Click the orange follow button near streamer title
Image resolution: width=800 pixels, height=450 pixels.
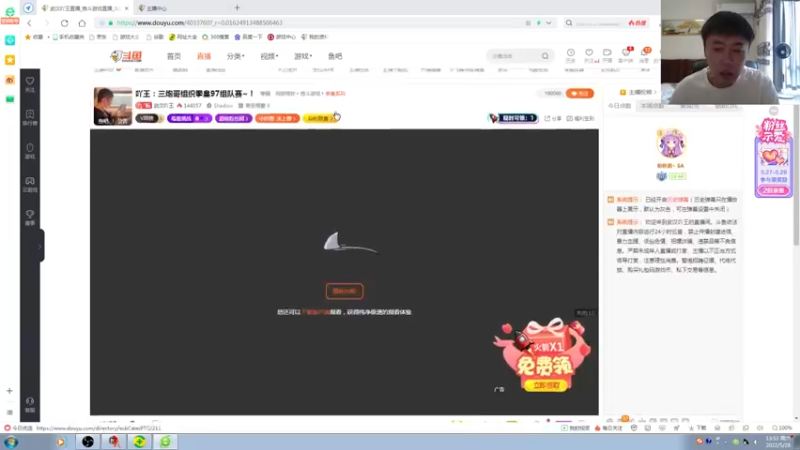[x=580, y=93]
